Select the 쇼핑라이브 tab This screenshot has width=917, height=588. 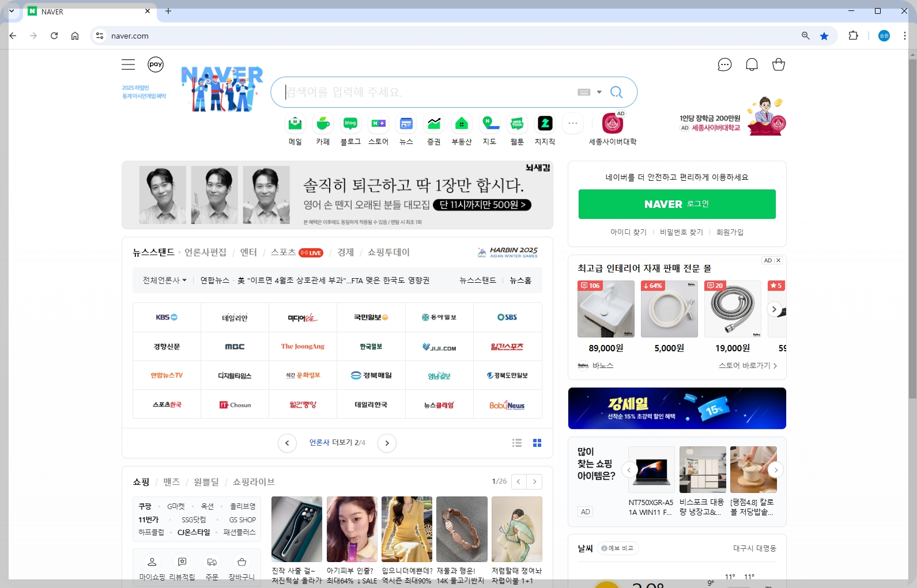254,482
